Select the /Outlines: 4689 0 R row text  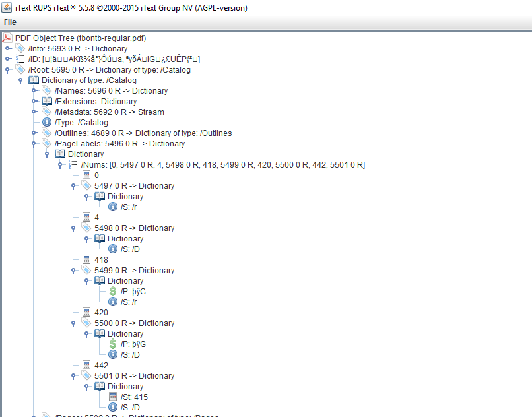click(143, 133)
